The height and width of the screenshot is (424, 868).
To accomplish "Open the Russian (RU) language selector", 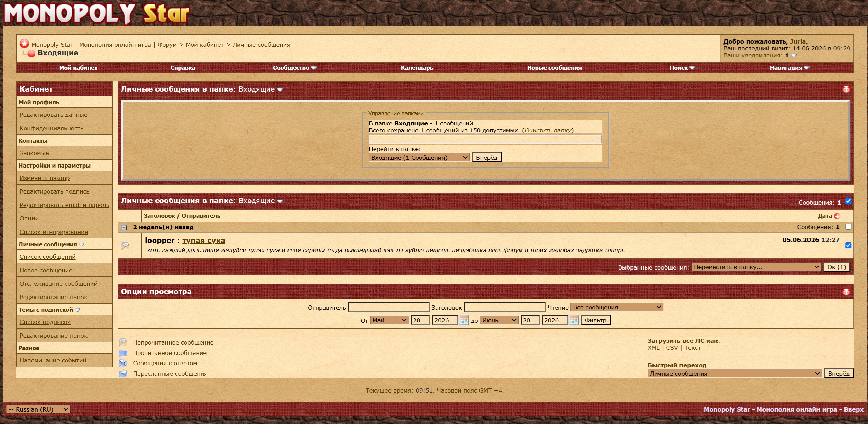I will [x=38, y=409].
